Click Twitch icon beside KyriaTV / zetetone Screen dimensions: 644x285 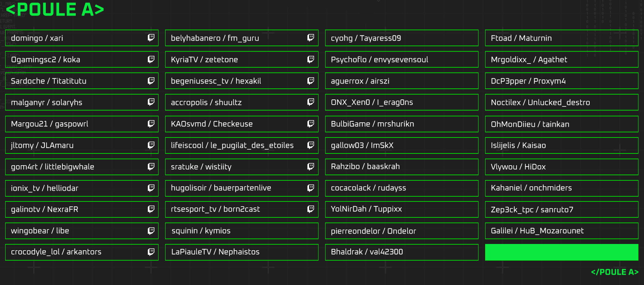[311, 59]
